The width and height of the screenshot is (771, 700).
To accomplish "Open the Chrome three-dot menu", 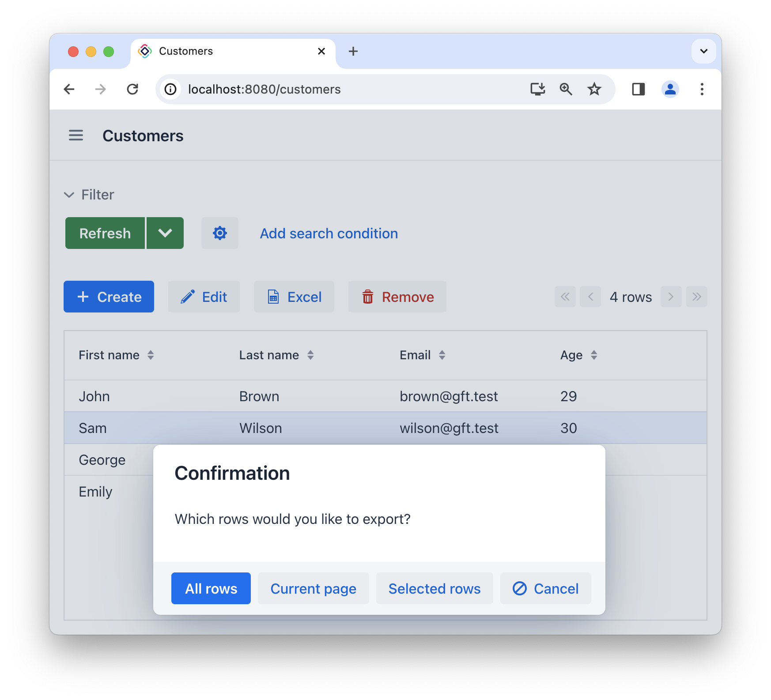I will (x=702, y=89).
